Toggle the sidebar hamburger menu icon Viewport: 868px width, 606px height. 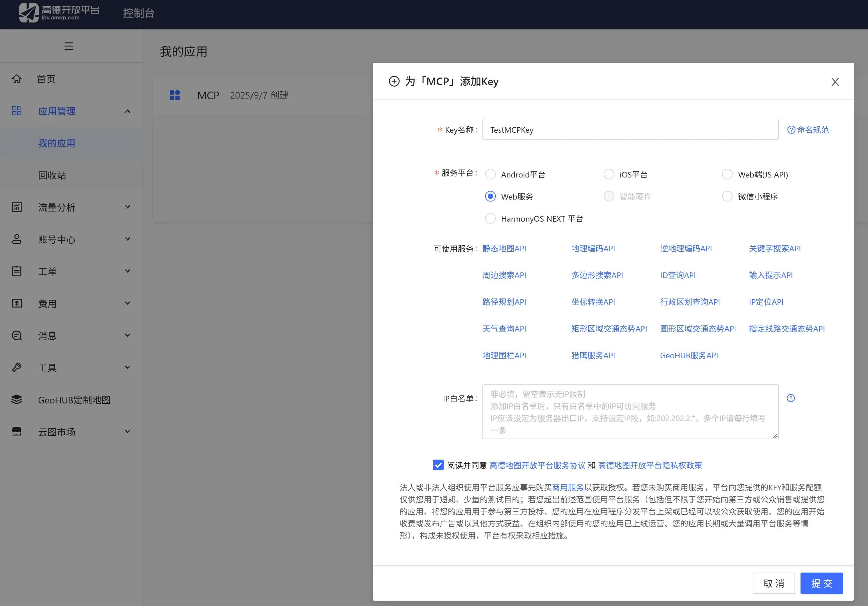point(69,46)
